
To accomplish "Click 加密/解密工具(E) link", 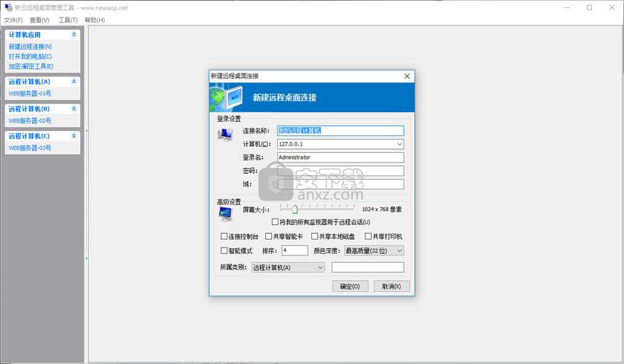I will 31,66.
